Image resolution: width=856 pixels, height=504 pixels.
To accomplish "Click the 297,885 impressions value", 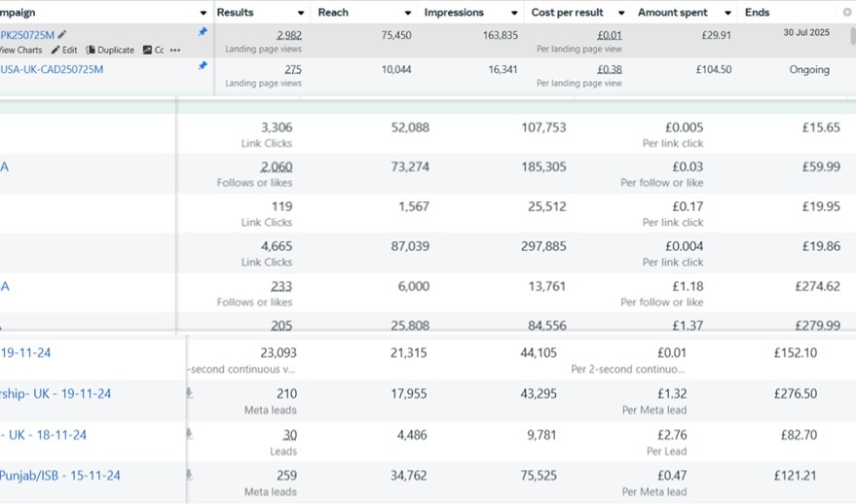I will [x=543, y=246].
